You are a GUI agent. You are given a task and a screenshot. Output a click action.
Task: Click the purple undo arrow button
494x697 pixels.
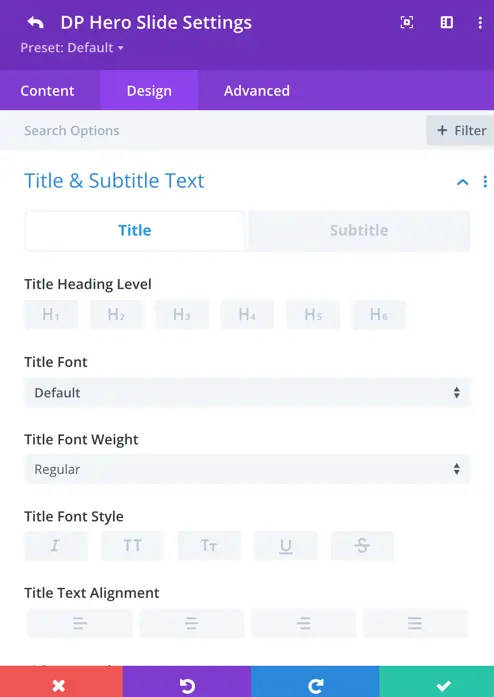pos(187,681)
